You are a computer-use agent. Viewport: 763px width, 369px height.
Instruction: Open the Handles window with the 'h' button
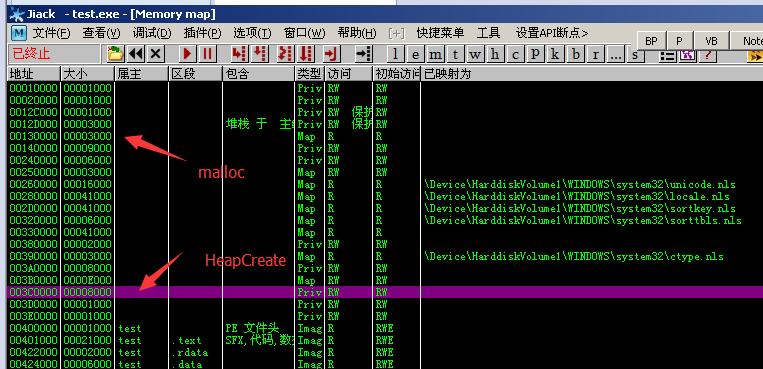[495, 54]
